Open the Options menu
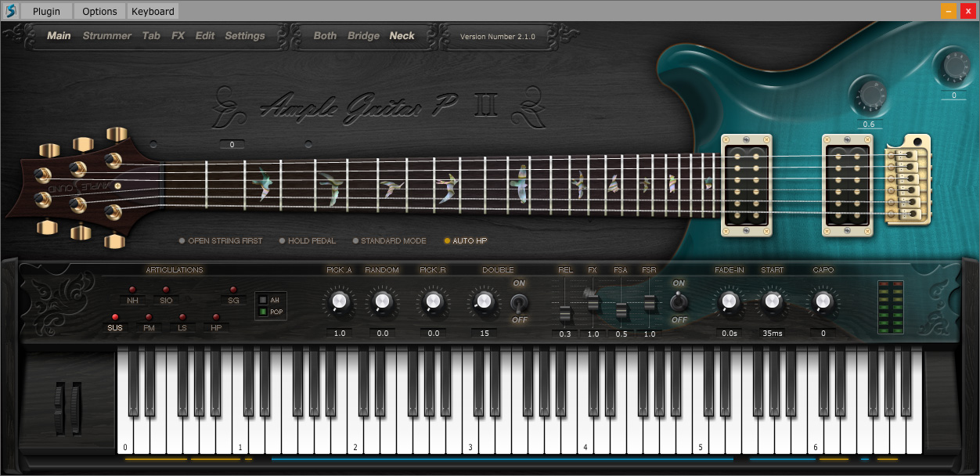This screenshot has width=980, height=476. coord(99,11)
